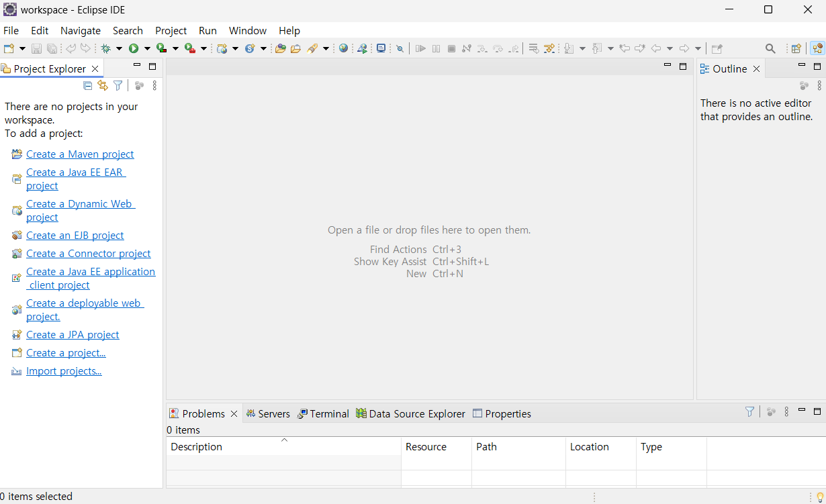Click the tip lightbulb in status bar

click(819, 497)
